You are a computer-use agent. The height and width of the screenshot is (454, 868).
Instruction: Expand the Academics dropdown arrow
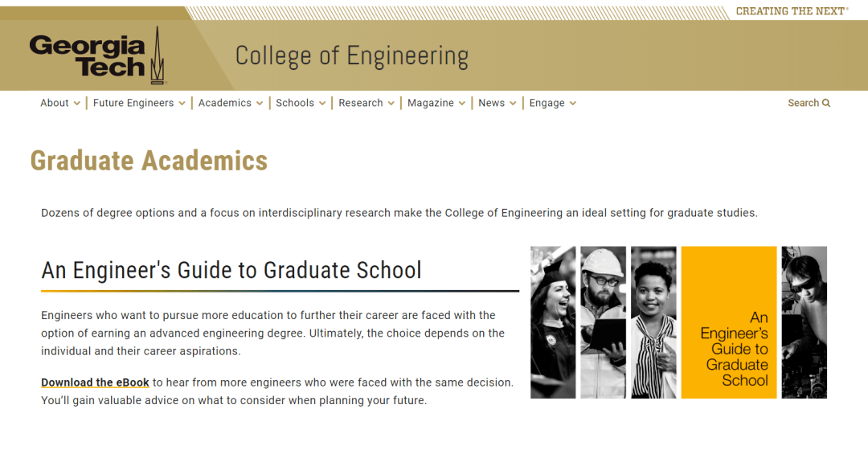[259, 104]
